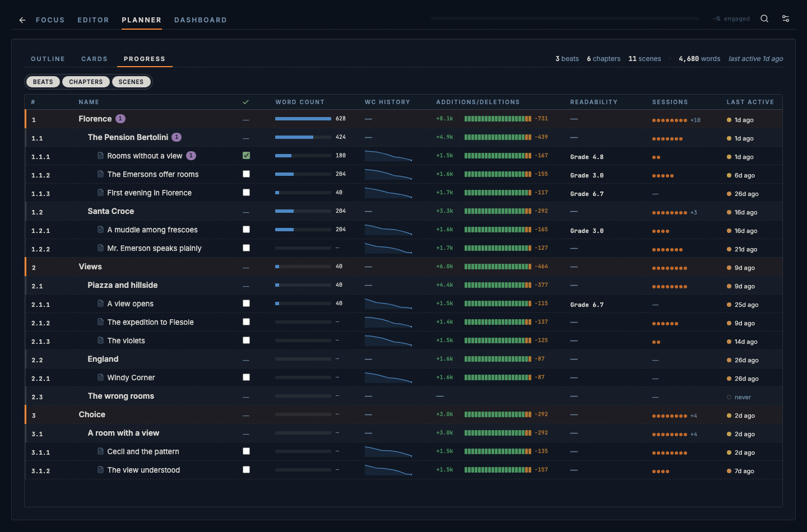
Task: Toggle the Scenes filter pill
Action: coord(131,82)
